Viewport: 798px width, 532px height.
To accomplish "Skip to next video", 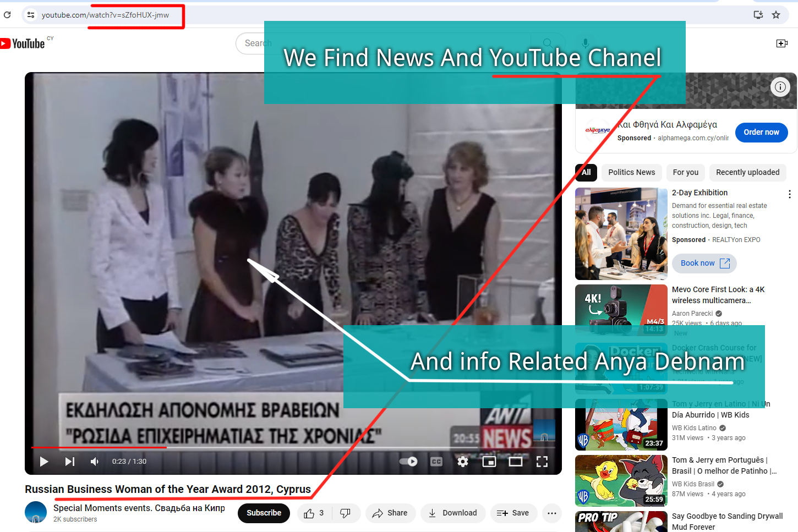I will [x=70, y=462].
